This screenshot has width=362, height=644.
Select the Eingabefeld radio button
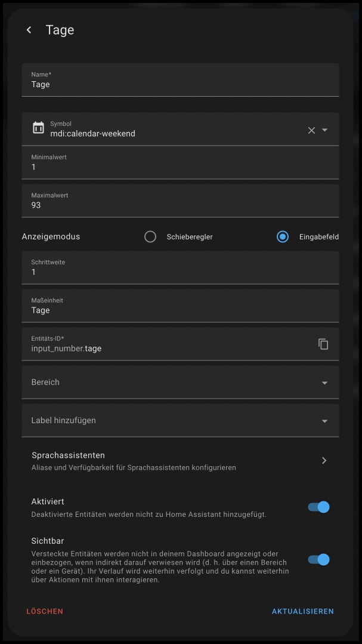(x=283, y=237)
